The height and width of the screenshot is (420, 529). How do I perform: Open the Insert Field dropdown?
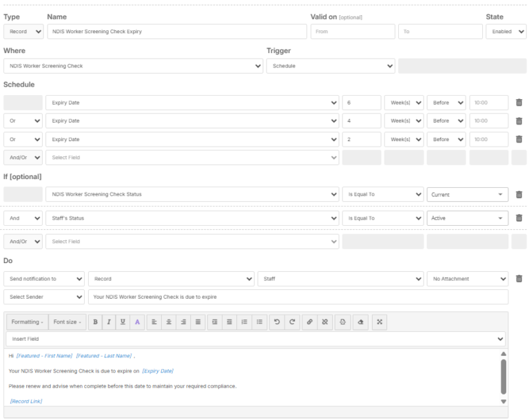coord(255,339)
